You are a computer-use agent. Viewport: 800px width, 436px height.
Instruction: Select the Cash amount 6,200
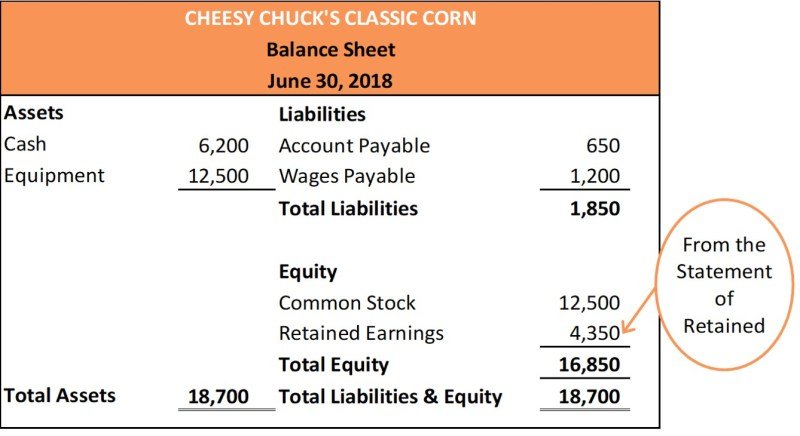tap(223, 145)
